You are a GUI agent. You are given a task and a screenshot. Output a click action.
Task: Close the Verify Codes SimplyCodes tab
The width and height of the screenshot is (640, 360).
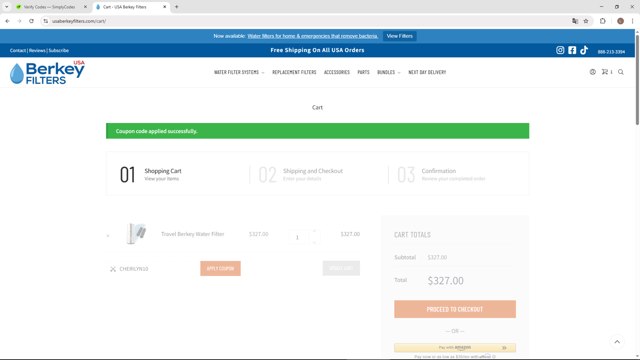85,7
